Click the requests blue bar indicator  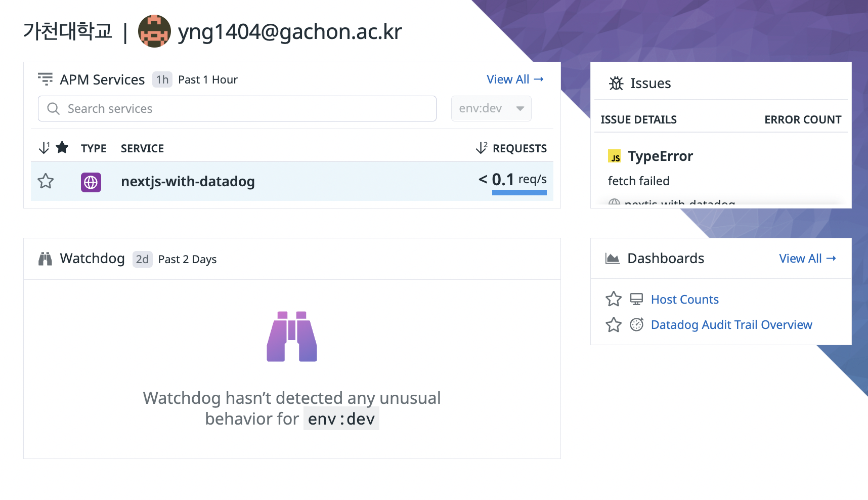pyautogui.click(x=519, y=193)
